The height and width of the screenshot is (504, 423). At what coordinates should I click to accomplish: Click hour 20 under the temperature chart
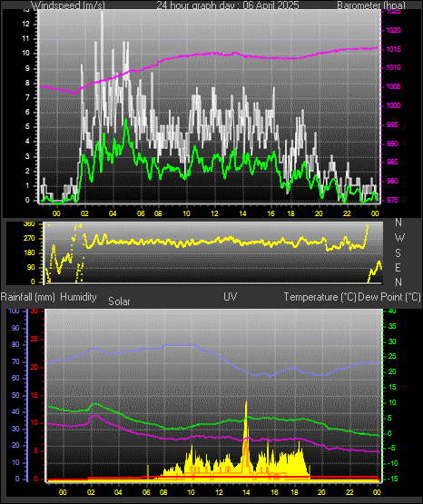tap(321, 492)
